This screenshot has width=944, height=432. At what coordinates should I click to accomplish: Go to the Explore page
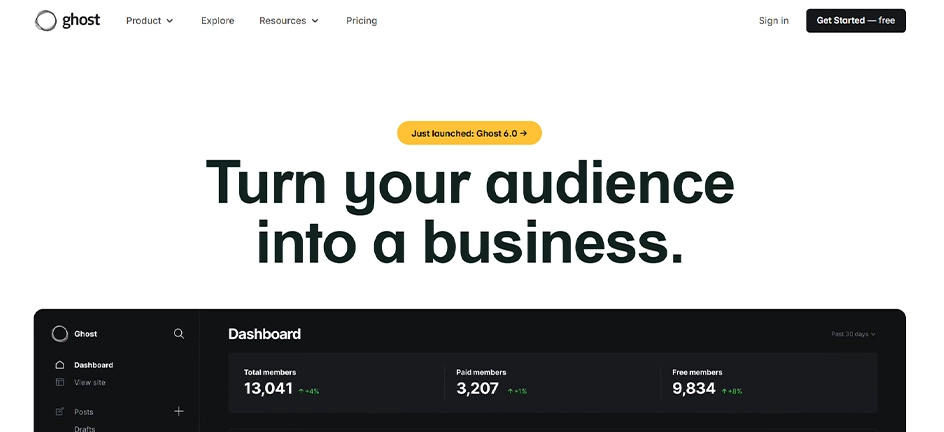pyautogui.click(x=217, y=20)
